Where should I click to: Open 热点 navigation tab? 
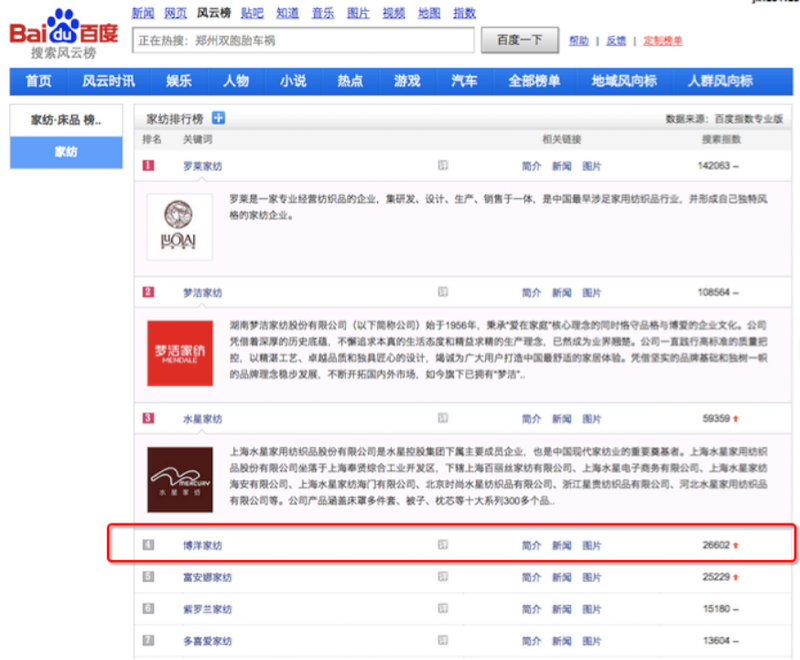point(350,81)
